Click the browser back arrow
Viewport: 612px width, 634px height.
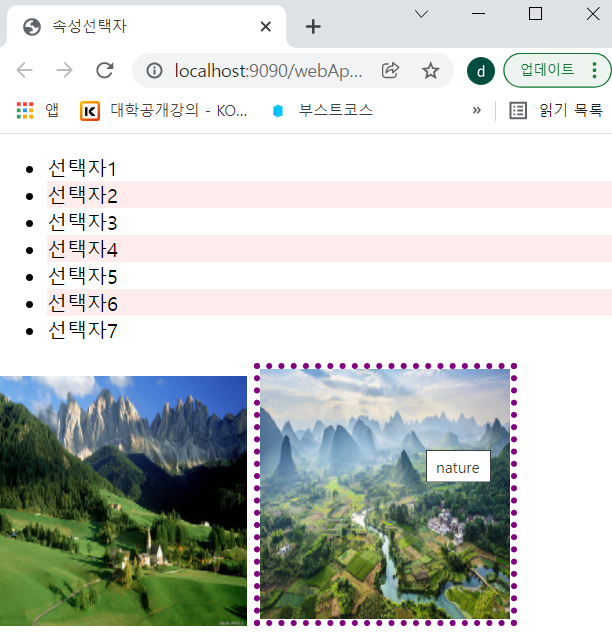tap(24, 71)
